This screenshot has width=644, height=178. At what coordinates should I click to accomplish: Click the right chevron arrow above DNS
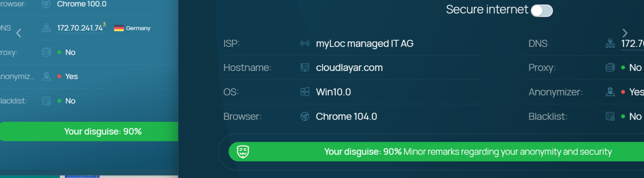[625, 33]
